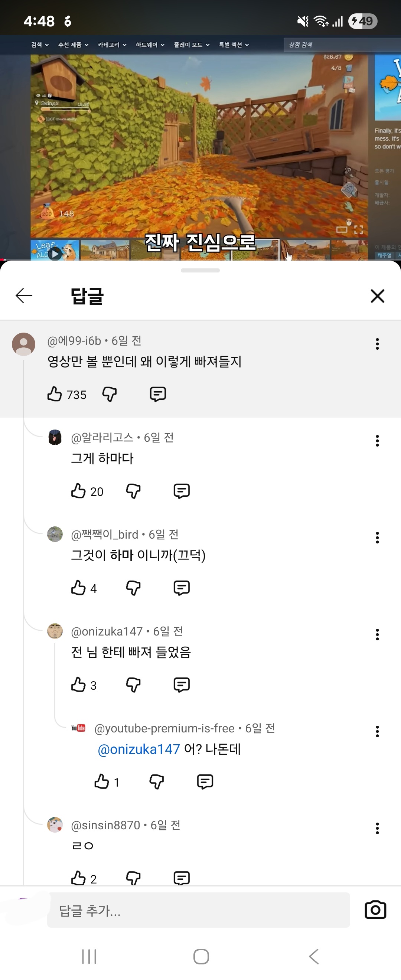The height and width of the screenshot is (980, 401).
Task: Dislike the comment by @알라리고스
Action: coord(133,491)
